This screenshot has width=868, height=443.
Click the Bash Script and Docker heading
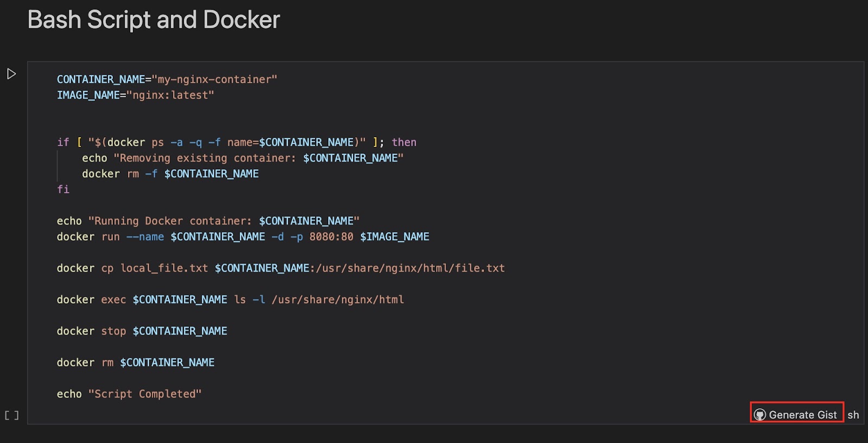pyautogui.click(x=154, y=20)
